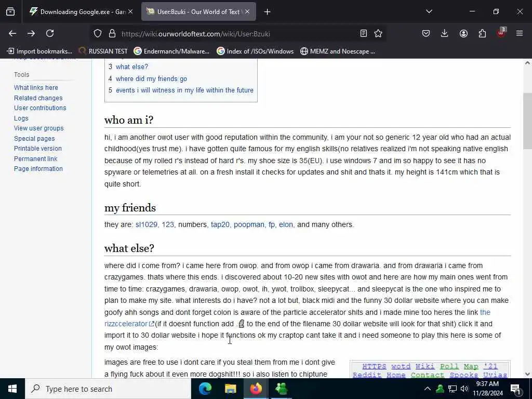Open the uBlock Origin extension icon
Image resolution: width=532 pixels, height=399 pixels.
tap(501, 33)
